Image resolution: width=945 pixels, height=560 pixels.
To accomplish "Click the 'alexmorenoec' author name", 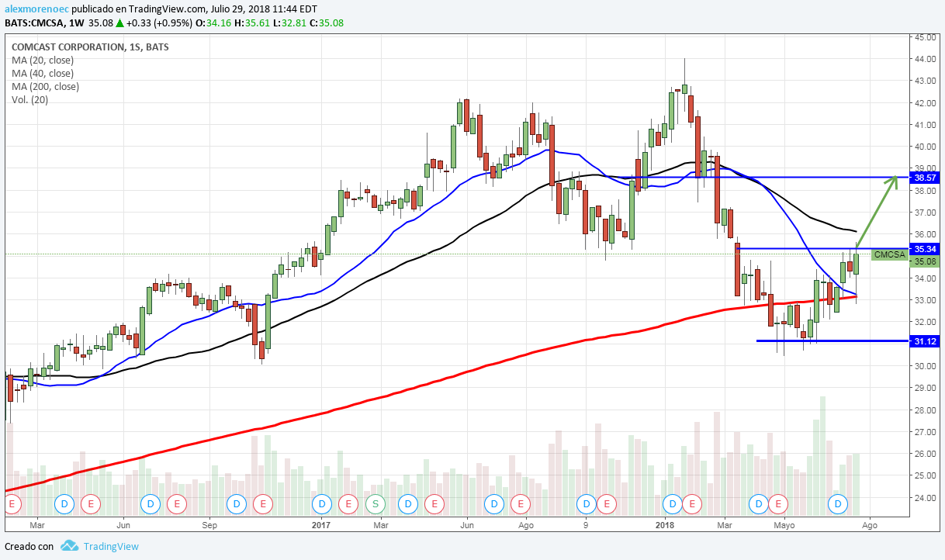I will [36, 8].
